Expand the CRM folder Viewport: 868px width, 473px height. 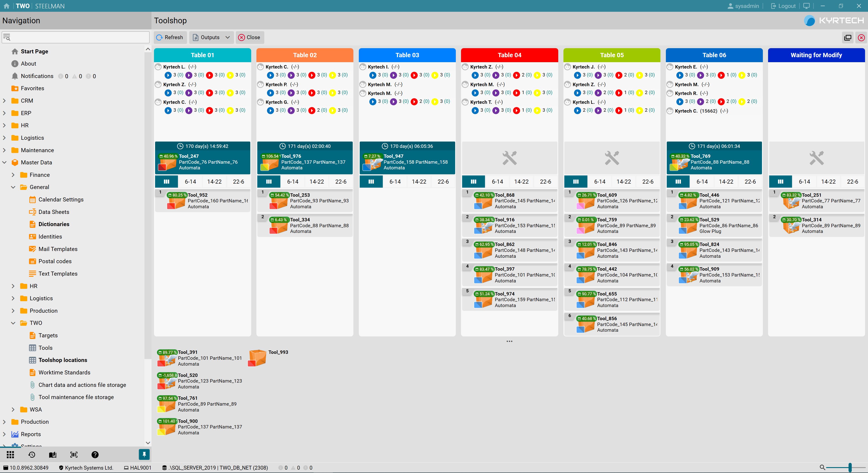[x=4, y=101]
